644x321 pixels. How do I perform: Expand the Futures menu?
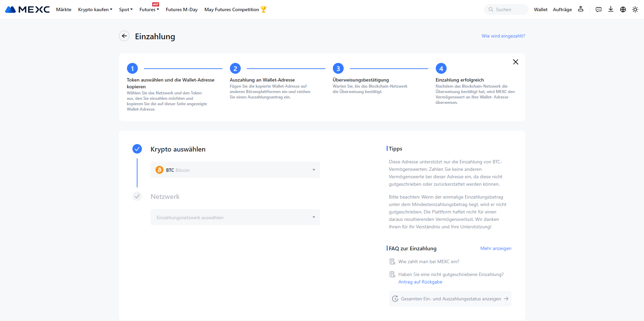click(149, 9)
